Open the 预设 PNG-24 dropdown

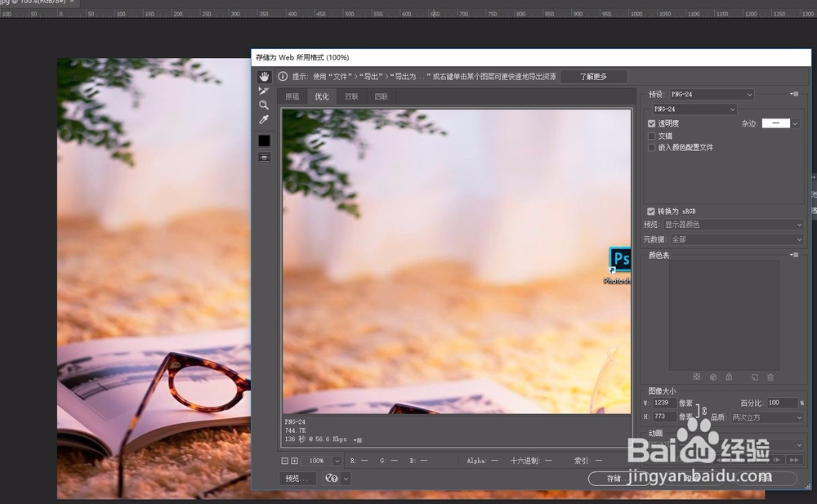tap(712, 94)
